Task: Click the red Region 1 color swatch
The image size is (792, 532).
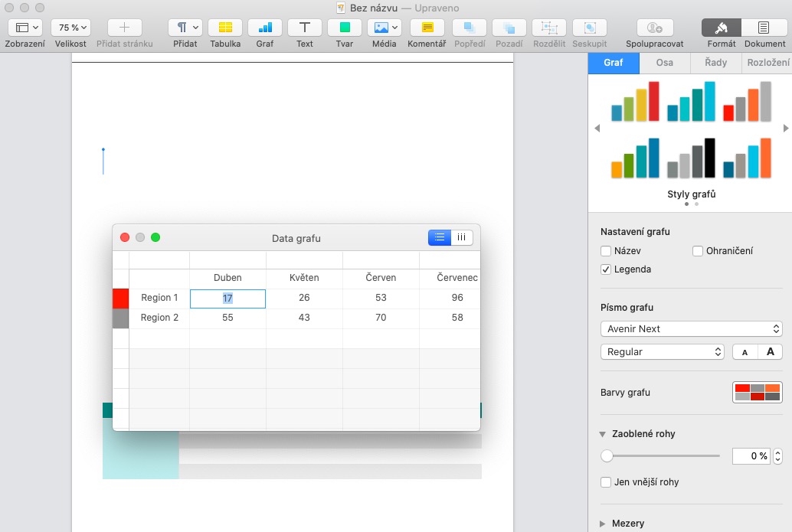Action: [x=121, y=299]
